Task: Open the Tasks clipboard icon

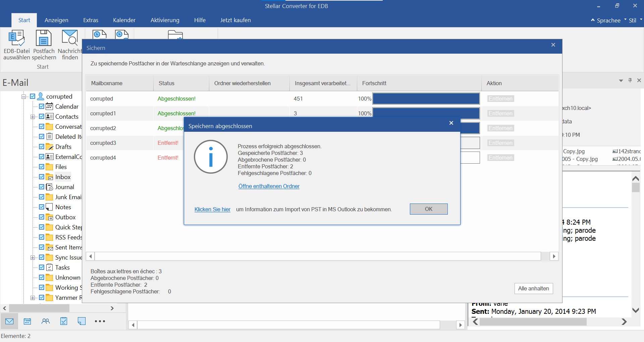Action: coord(64,321)
